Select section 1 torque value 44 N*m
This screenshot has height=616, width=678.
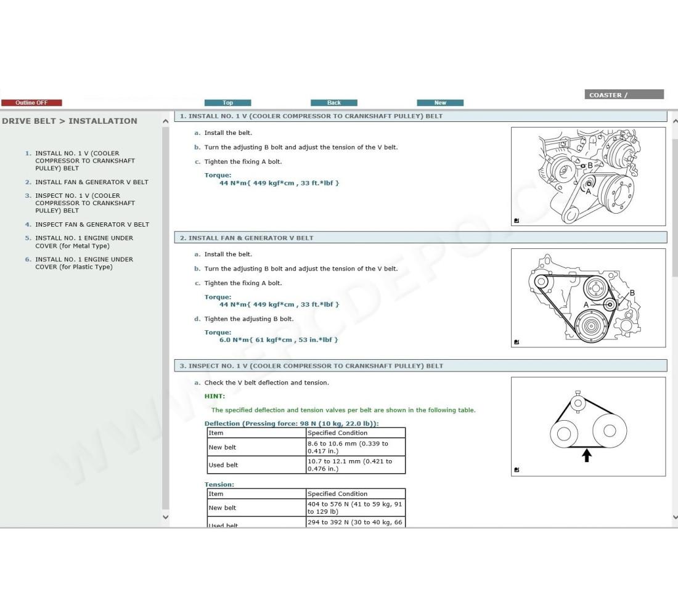(x=279, y=183)
